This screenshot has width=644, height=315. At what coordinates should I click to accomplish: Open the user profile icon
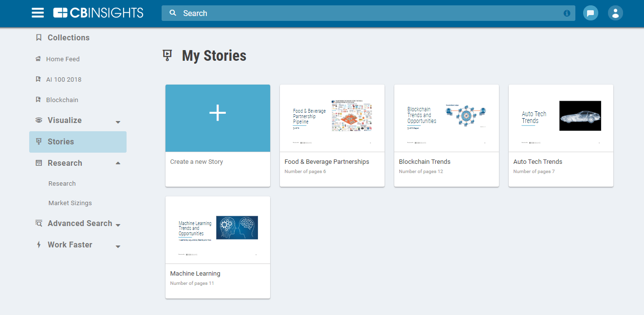coord(615,13)
